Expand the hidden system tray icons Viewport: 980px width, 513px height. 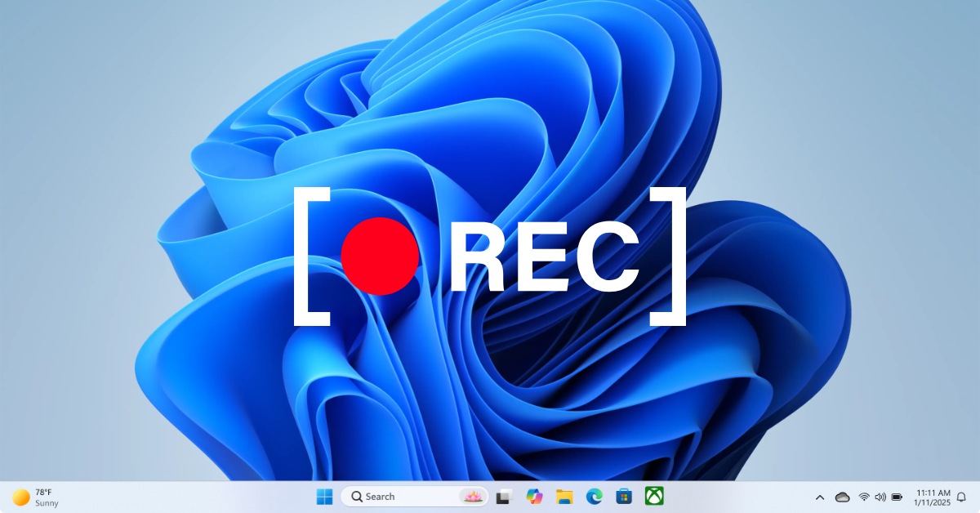pos(820,497)
